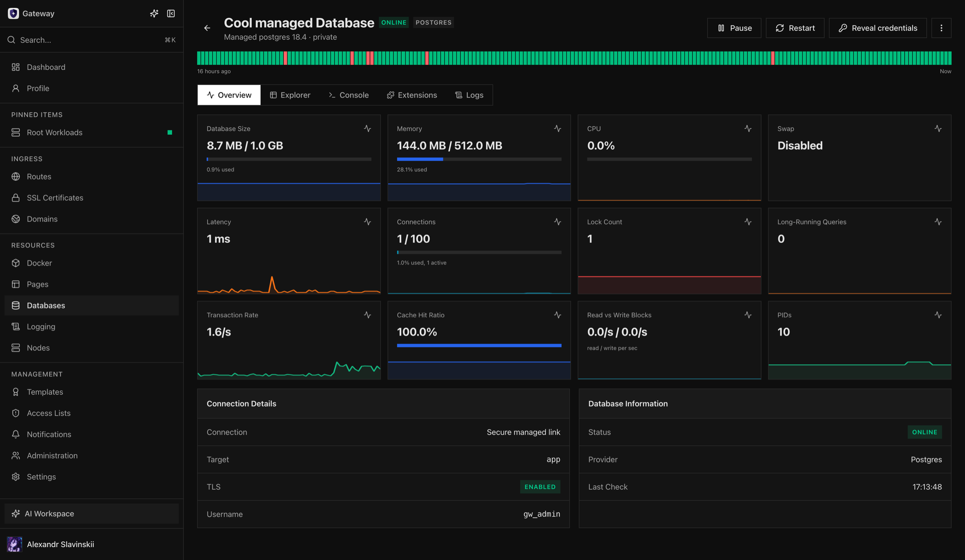Open the Database Size chart icon
This screenshot has width=965, height=560.
click(x=368, y=129)
